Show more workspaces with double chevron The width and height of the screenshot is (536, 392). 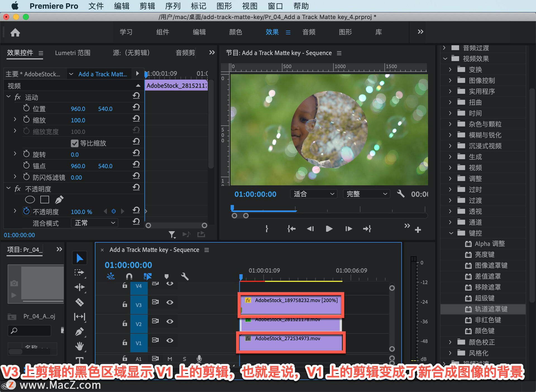coord(420,32)
